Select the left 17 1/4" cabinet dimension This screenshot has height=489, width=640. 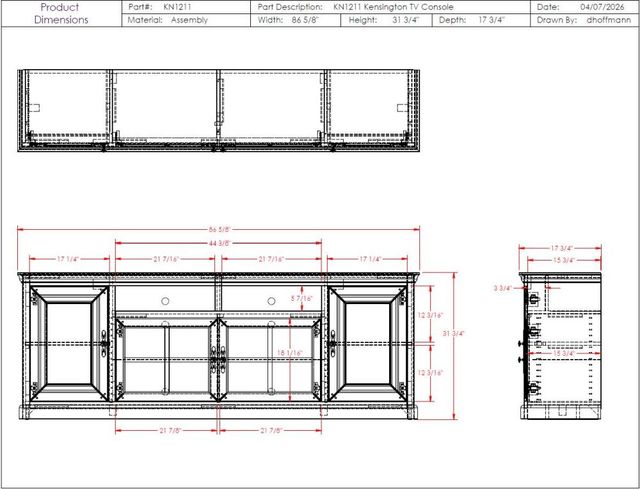point(67,259)
